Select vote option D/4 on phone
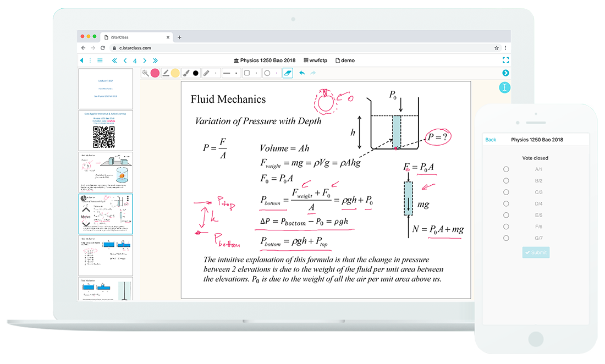605x364 pixels. (x=506, y=203)
